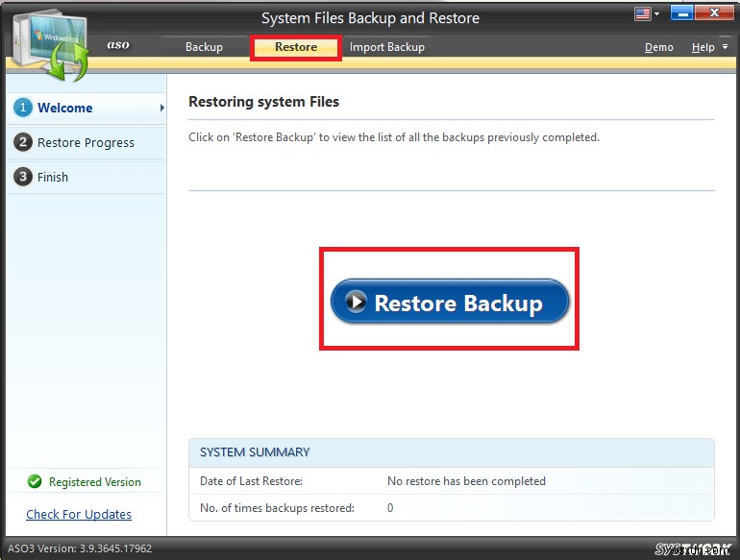Open the Import Backup tab
Screen dimensions: 740x560
point(387,47)
